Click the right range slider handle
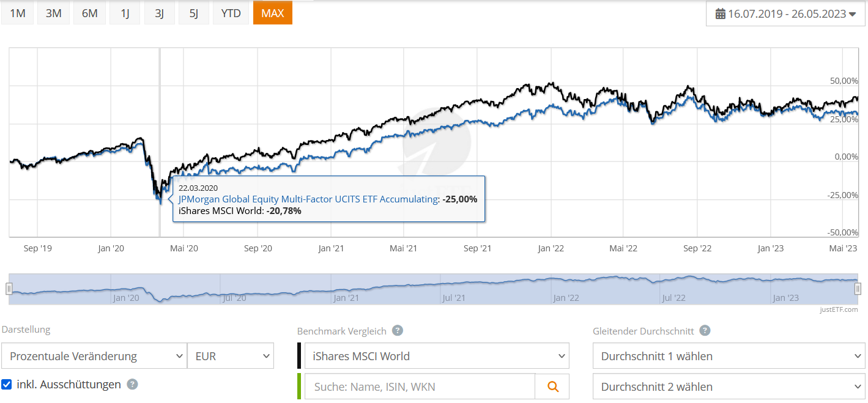The width and height of the screenshot is (868, 403). (x=858, y=289)
